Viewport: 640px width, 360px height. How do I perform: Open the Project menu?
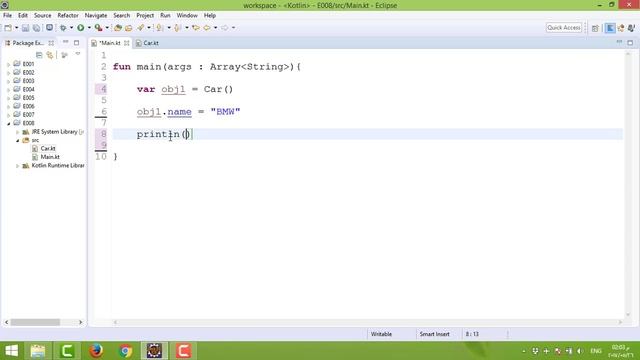point(145,16)
